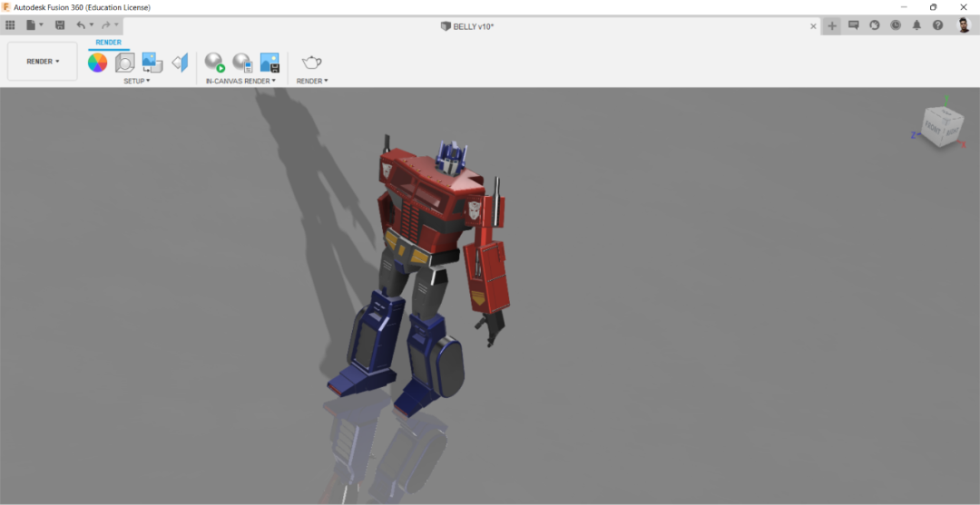Capture Image with save icon

click(269, 63)
